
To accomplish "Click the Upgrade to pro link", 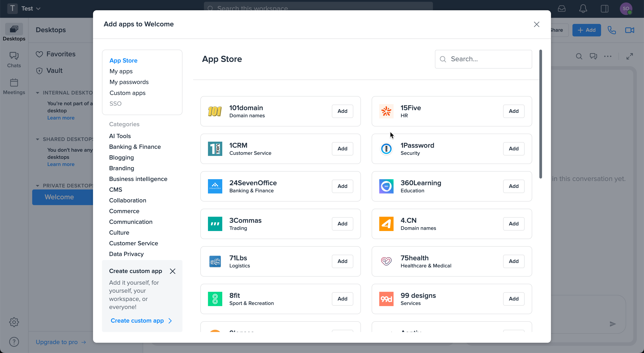I will pyautogui.click(x=61, y=342).
